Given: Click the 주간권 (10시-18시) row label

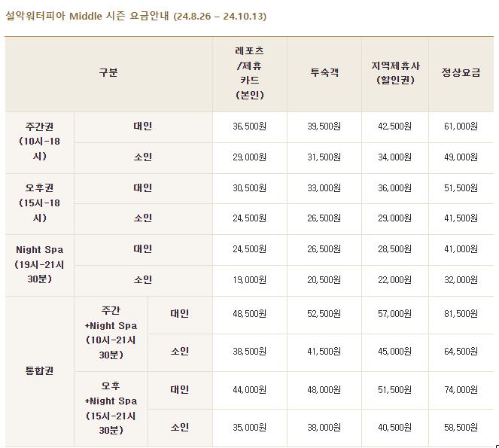Looking at the screenshot, I should click(x=39, y=142).
